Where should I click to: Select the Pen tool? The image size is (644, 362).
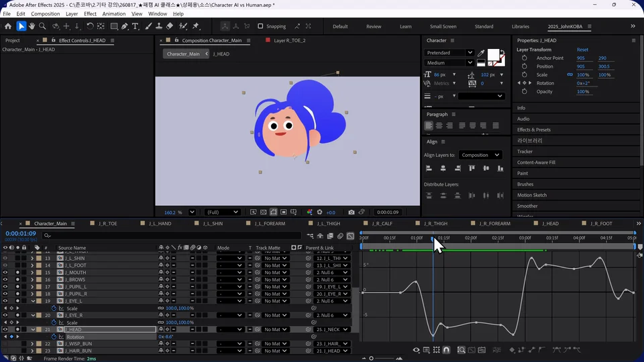pyautogui.click(x=125, y=26)
